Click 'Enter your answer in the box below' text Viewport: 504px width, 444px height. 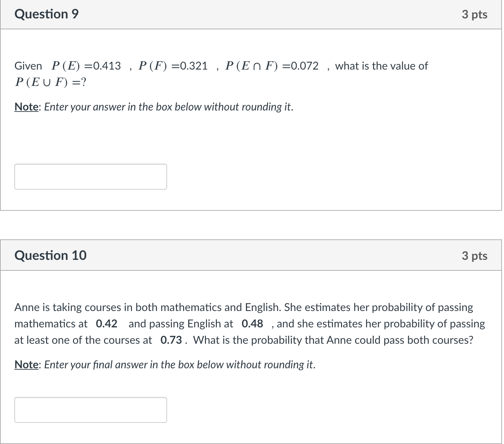coord(123,107)
